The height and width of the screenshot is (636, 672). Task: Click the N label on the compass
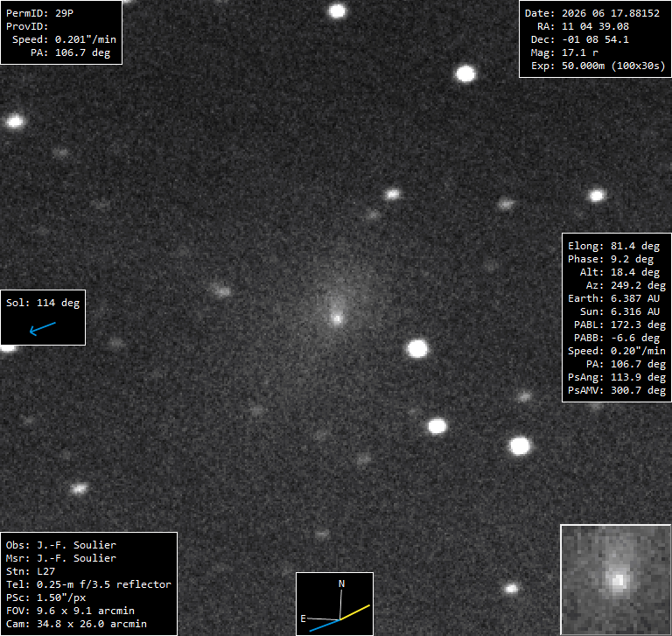341,584
